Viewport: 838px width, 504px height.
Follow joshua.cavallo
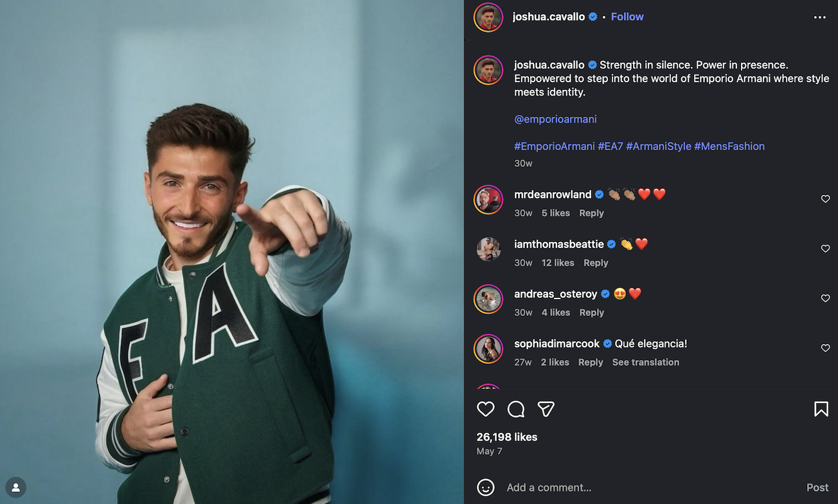click(627, 17)
